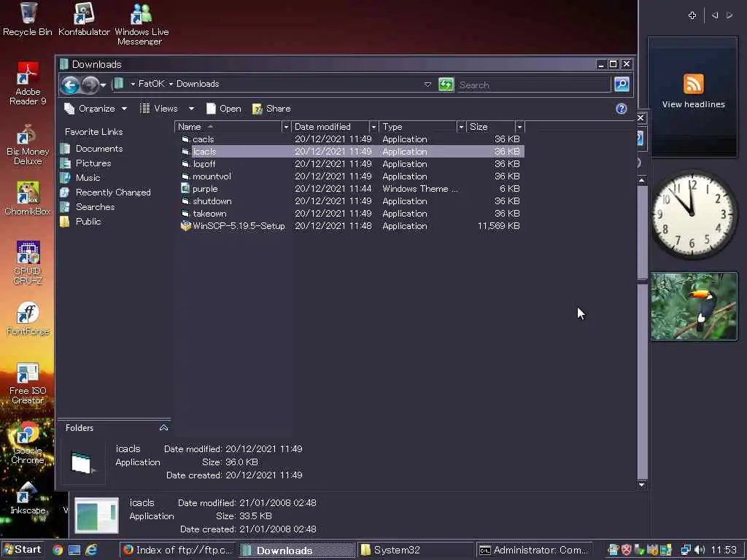Launch ChomikBox desktop shortcut
The width and height of the screenshot is (747, 560).
(28, 198)
